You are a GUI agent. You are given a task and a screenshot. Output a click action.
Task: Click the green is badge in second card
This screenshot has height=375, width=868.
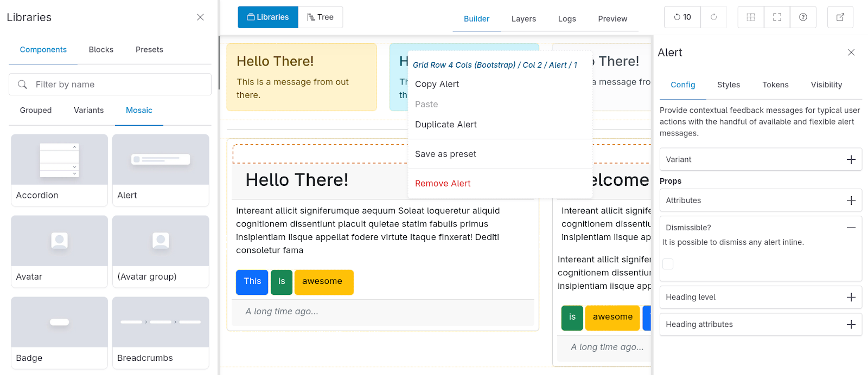[572, 318]
